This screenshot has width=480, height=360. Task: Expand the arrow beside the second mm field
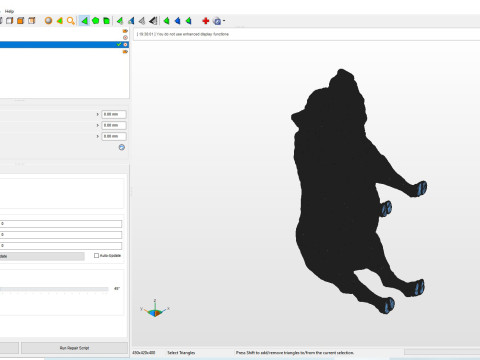click(x=98, y=125)
